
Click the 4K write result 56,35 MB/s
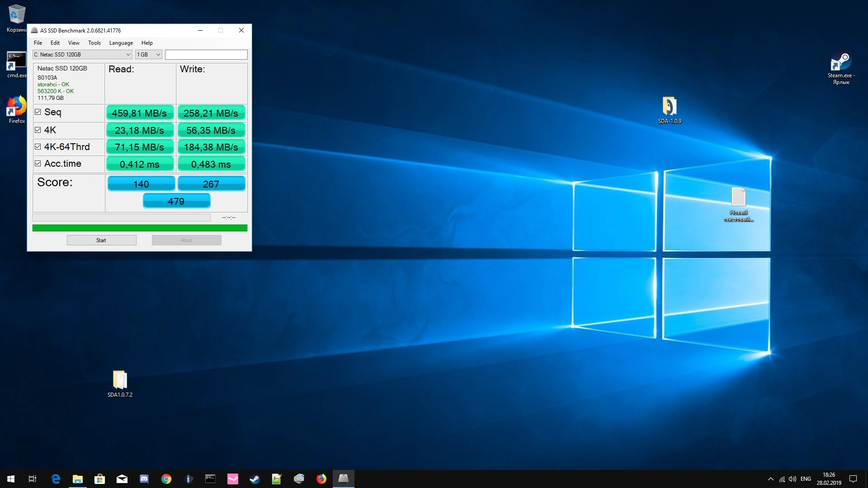tap(211, 130)
